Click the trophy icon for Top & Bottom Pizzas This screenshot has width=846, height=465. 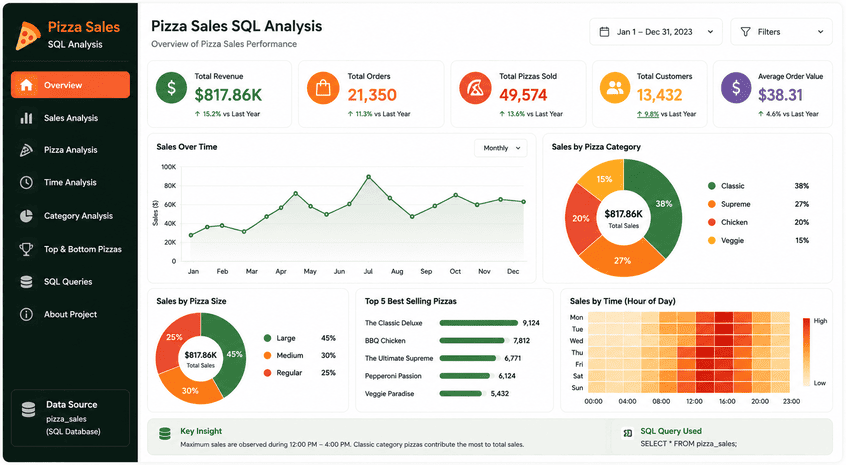tap(26, 249)
